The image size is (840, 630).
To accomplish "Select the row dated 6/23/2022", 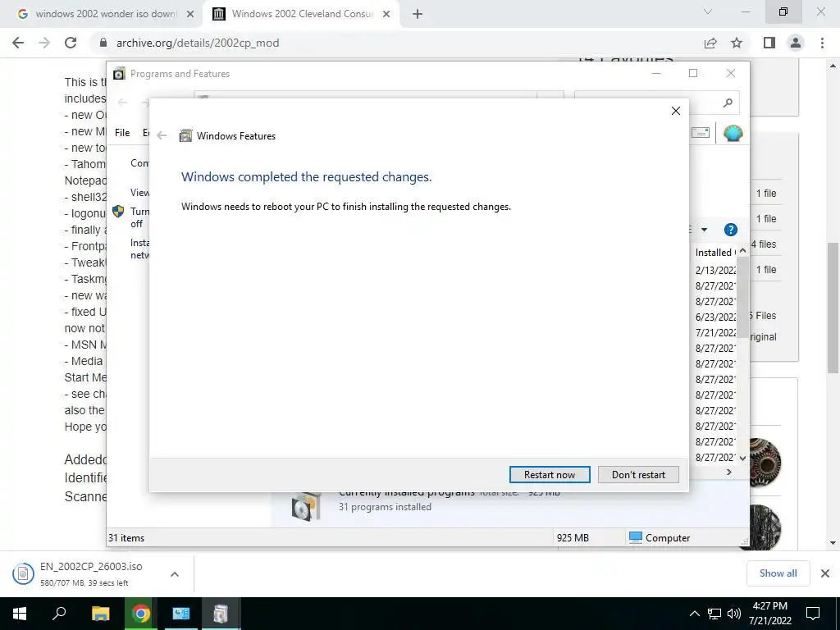I will pos(715,317).
